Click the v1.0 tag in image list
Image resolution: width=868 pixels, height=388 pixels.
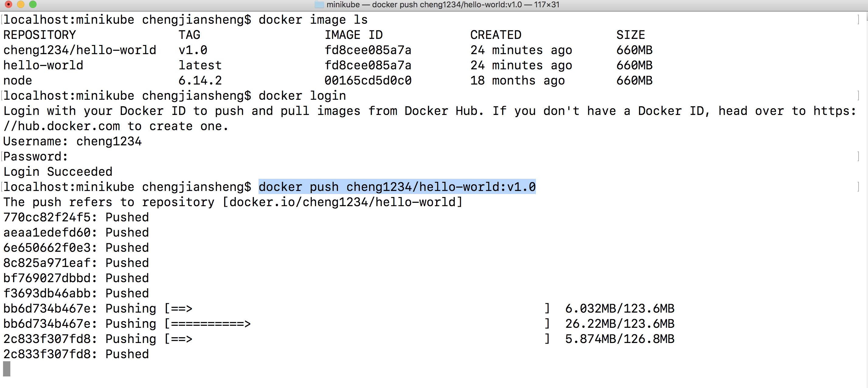pos(193,50)
